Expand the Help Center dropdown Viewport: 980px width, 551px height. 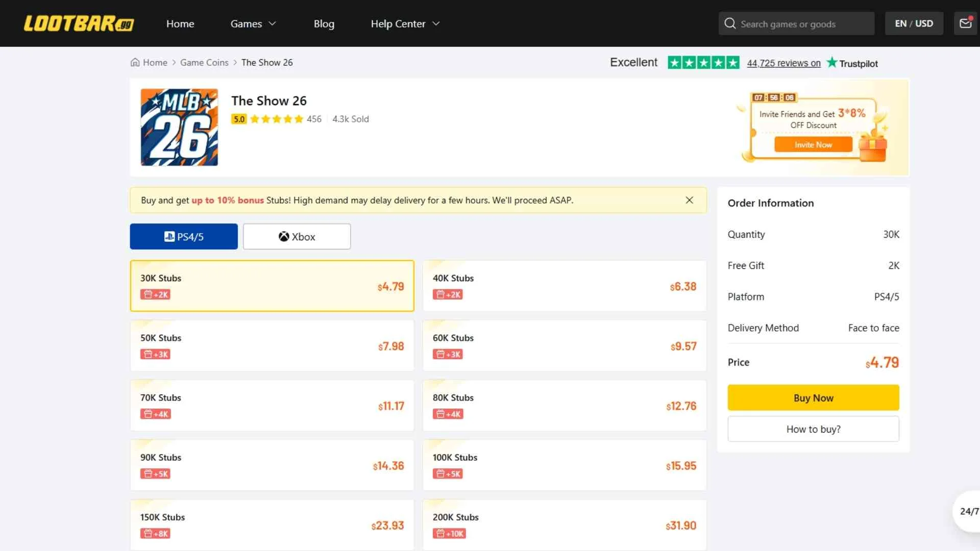point(405,23)
